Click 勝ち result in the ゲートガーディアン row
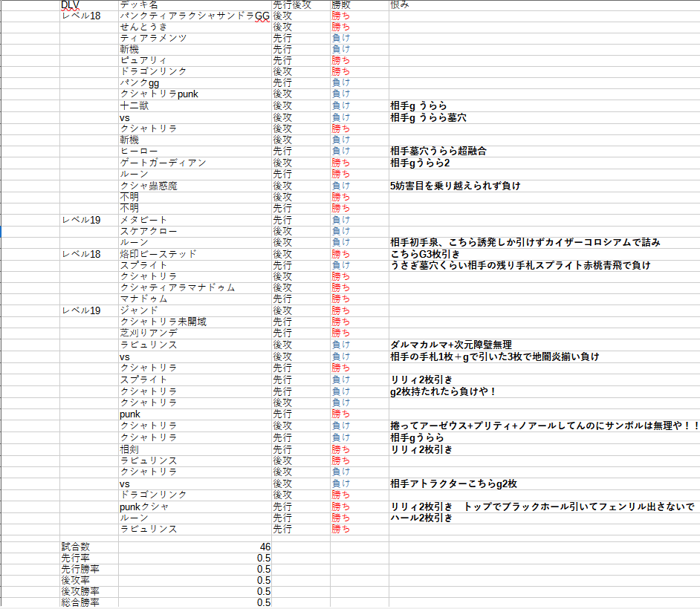The image size is (700, 609). click(x=360, y=163)
